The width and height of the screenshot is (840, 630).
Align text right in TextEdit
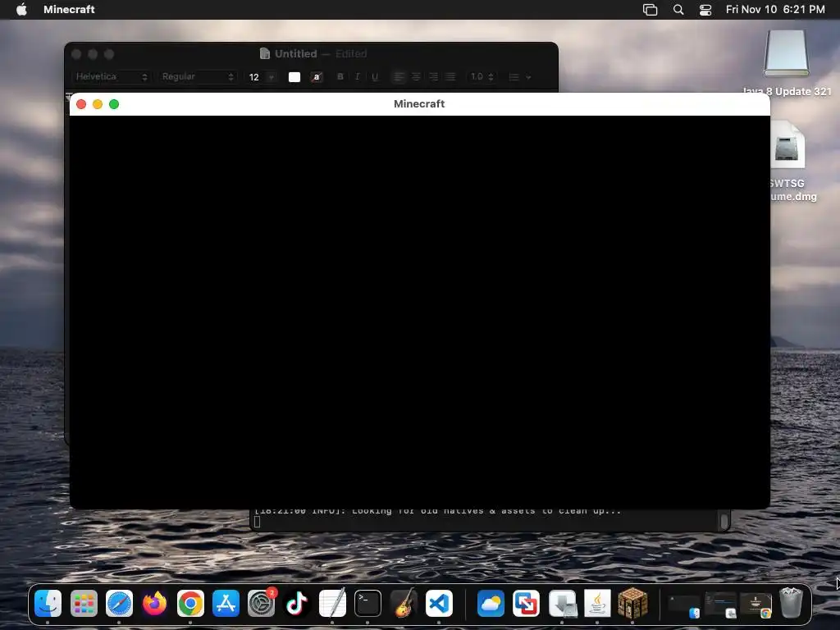pos(433,76)
